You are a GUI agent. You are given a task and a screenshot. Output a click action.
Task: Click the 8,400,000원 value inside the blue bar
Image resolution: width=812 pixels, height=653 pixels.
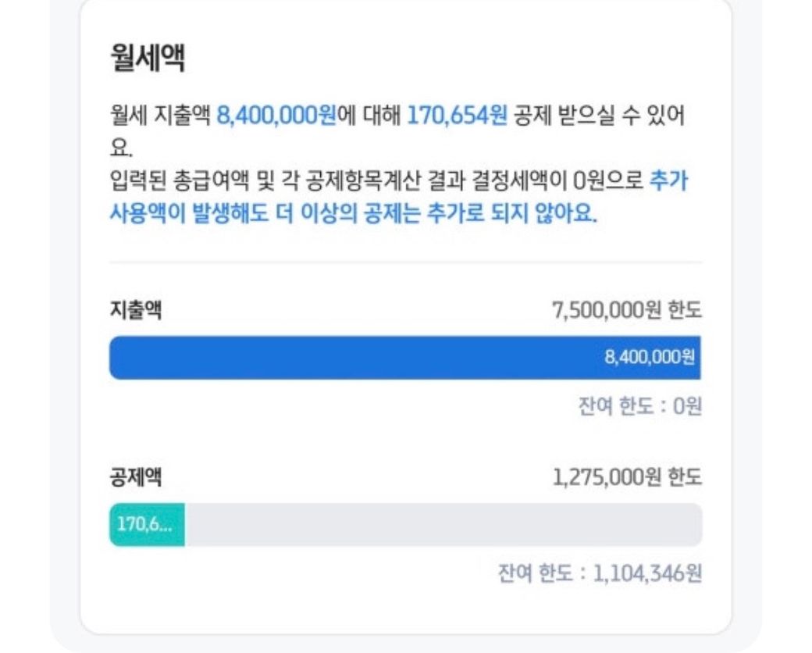click(650, 358)
